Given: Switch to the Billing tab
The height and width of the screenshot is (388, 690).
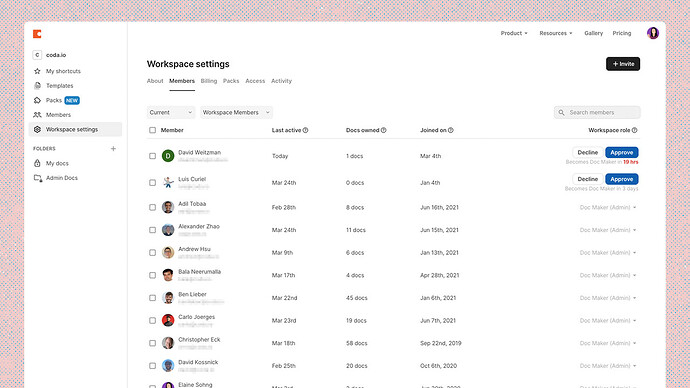Looking at the screenshot, I should [x=209, y=81].
